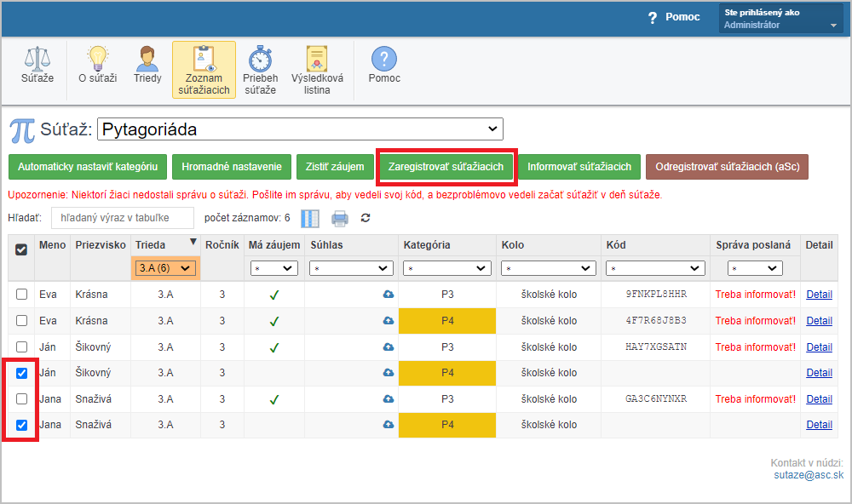Open the Detail link for Ján Šikovný P4

pyautogui.click(x=819, y=373)
